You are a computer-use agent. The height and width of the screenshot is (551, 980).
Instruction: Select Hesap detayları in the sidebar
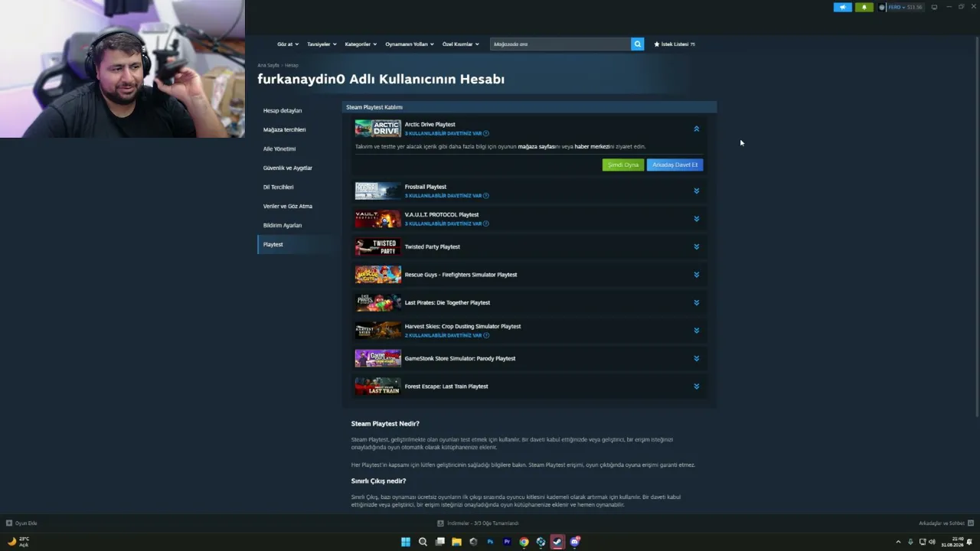pos(283,111)
